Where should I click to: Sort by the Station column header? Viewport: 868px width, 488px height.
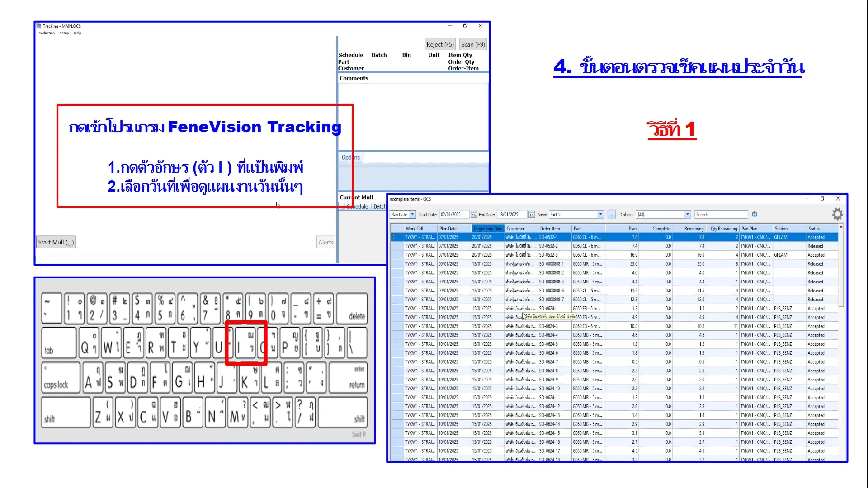tap(790, 229)
